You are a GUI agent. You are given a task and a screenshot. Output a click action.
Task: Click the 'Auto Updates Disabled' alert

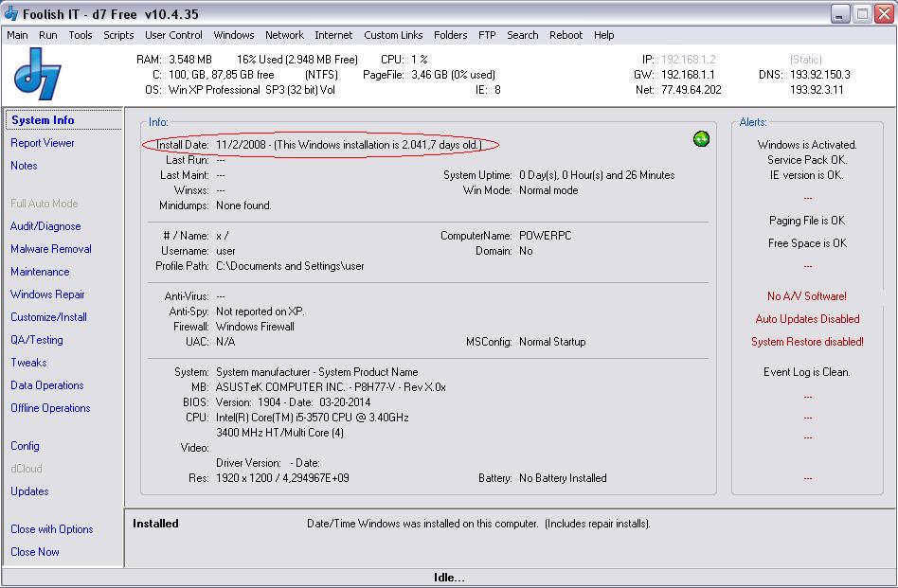[807, 319]
